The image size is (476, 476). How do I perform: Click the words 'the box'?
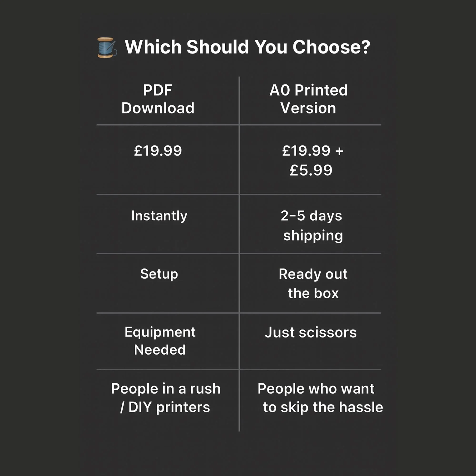coord(313,293)
